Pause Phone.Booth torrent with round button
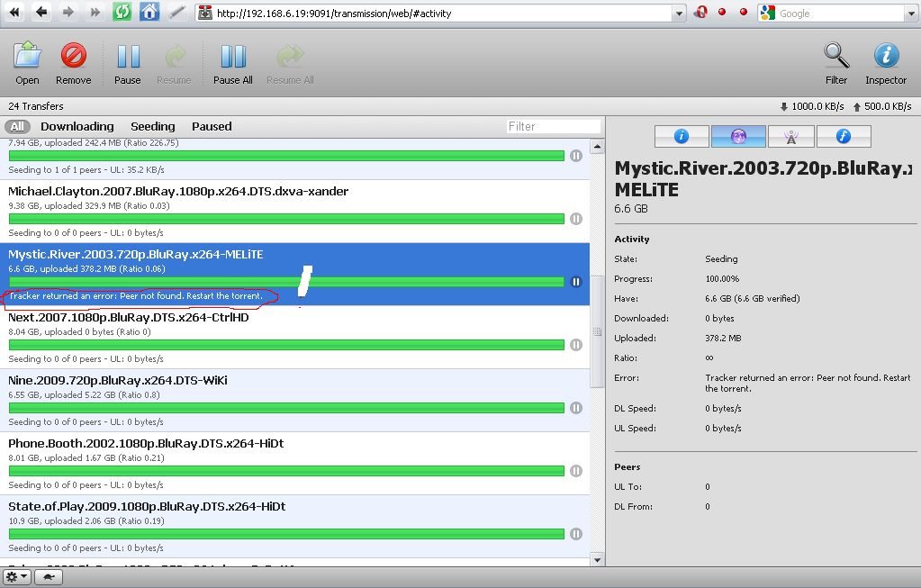921x588 pixels. [576, 471]
